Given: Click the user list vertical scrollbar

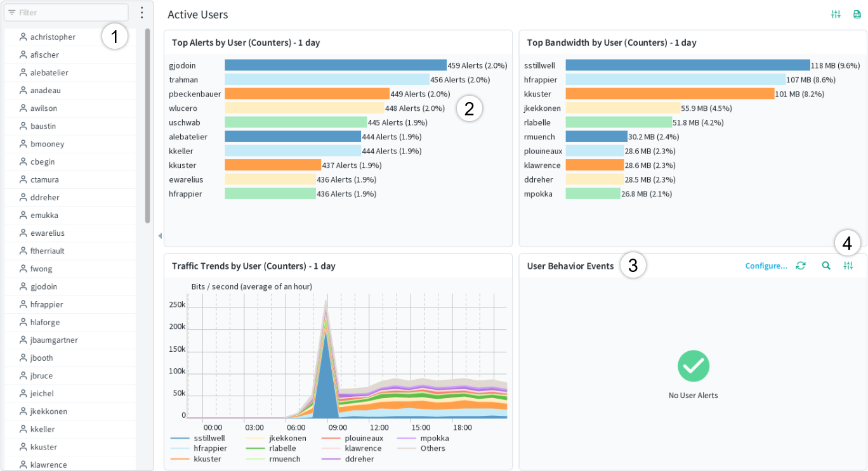Looking at the screenshot, I should [x=148, y=126].
